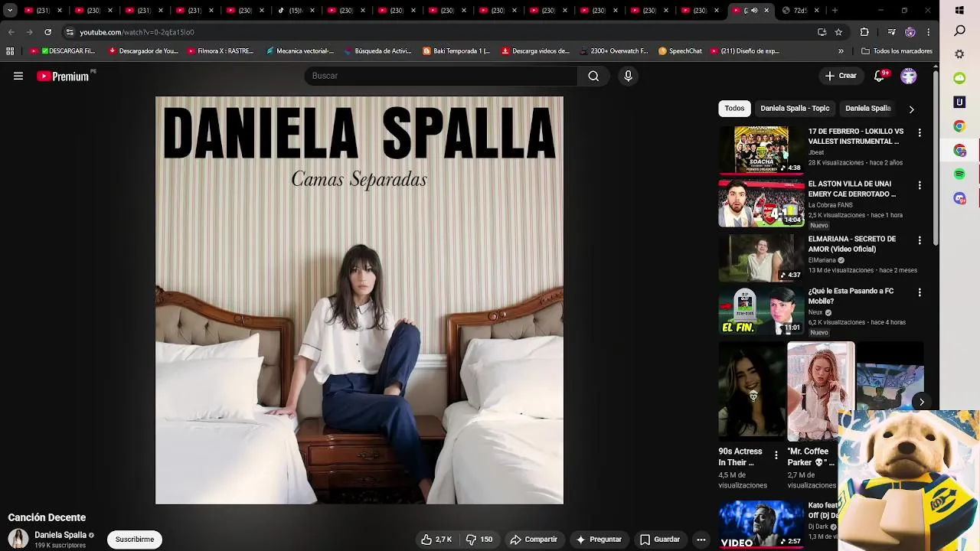Screen dimensions: 980x551
Task: Select the Todos filter chip
Action: point(734,109)
